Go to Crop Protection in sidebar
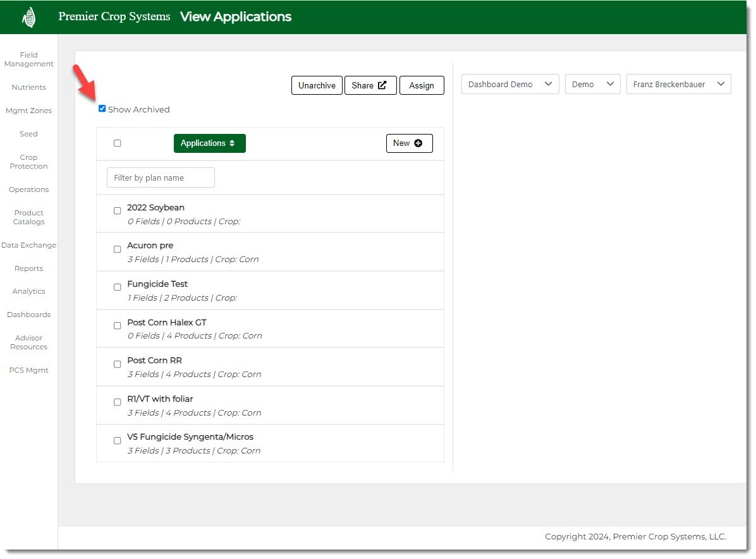Viewport: 756px width, 559px height. tap(28, 162)
